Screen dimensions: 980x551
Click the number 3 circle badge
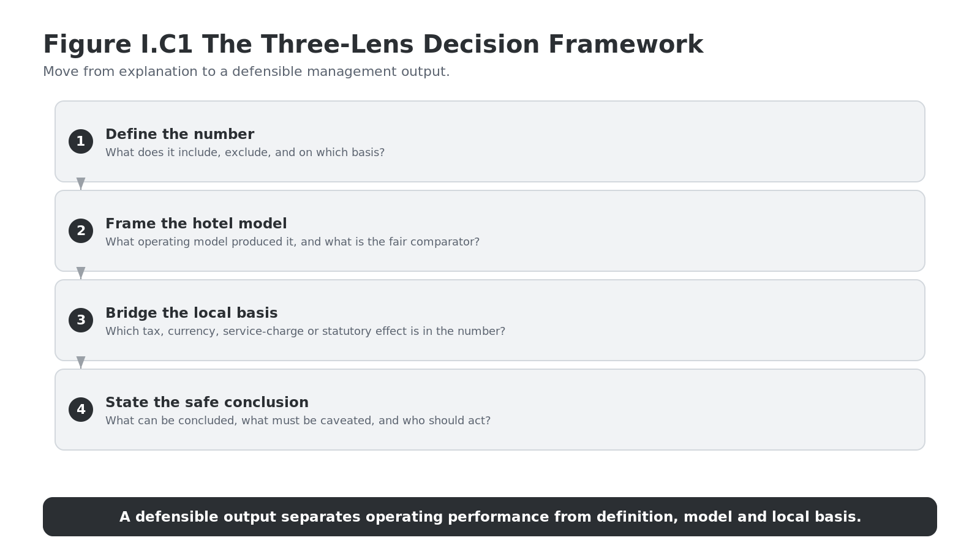tap(81, 320)
